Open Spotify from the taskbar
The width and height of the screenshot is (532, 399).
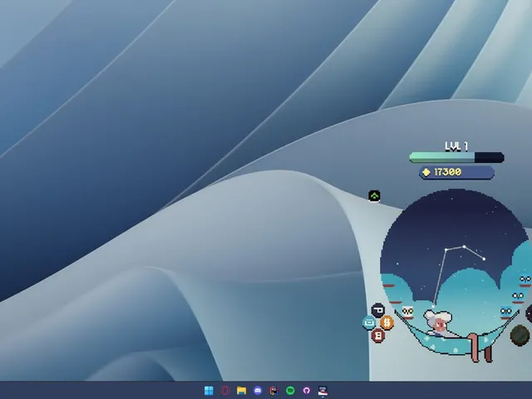click(x=290, y=391)
